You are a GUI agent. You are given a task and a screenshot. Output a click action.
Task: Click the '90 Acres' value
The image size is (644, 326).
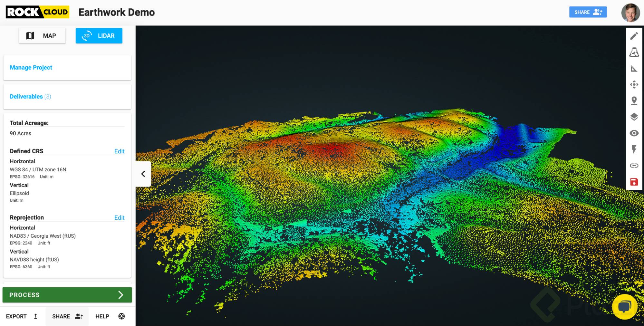click(20, 133)
